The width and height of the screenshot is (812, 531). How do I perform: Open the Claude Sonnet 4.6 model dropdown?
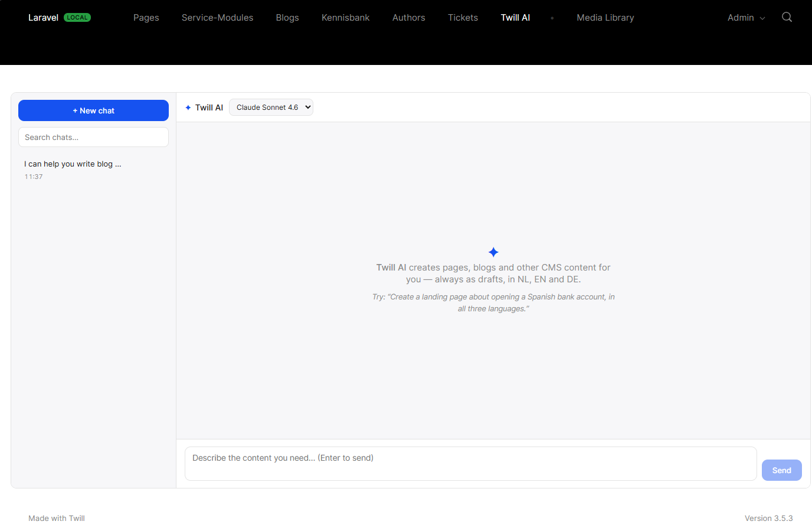pyautogui.click(x=271, y=107)
